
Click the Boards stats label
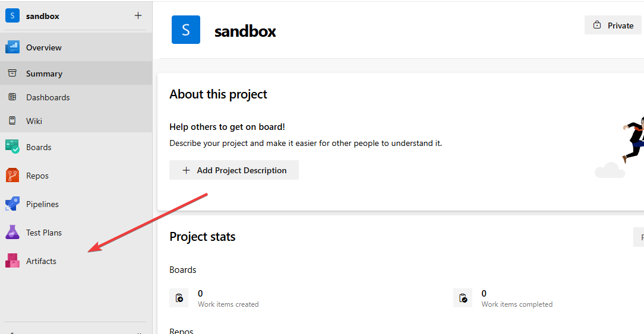coord(183,269)
